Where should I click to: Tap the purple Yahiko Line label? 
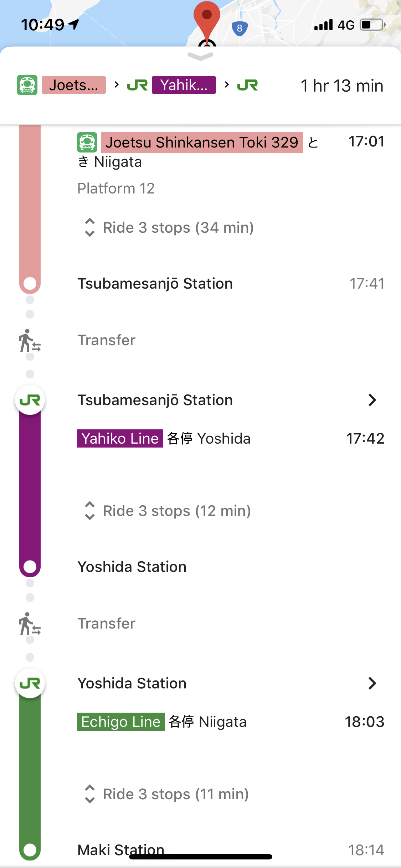tap(120, 438)
